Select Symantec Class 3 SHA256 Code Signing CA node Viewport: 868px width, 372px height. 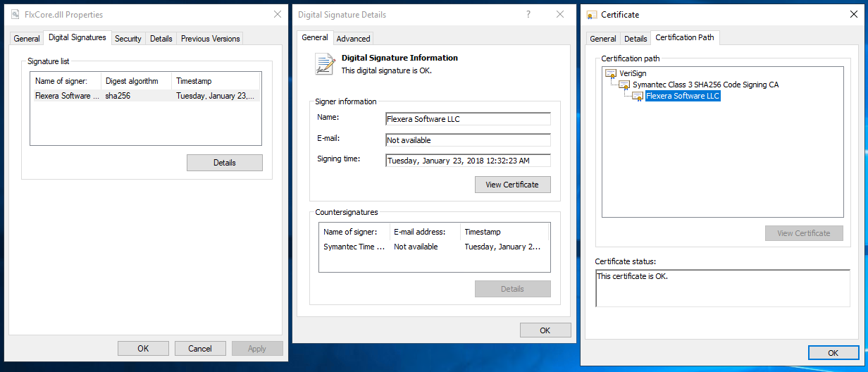tap(705, 85)
